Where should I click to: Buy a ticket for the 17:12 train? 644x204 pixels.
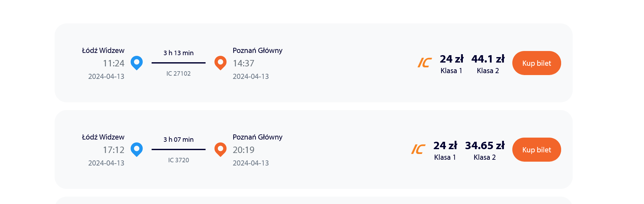pos(536,150)
